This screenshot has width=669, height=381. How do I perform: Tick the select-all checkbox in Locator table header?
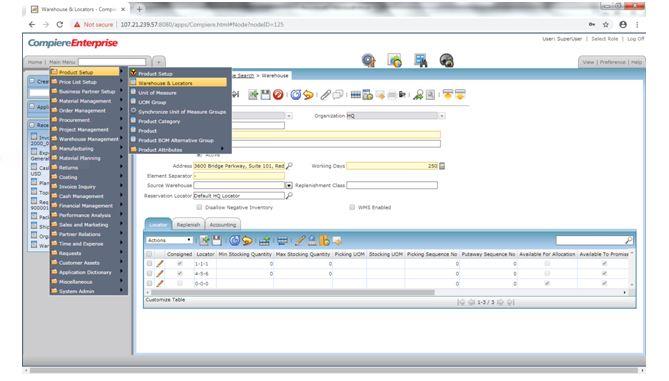click(x=149, y=254)
